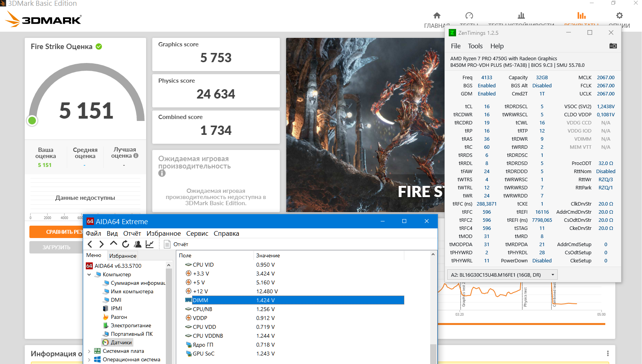Open the Избранное menu in AIDA64 menu bar
The height and width of the screenshot is (364, 642).
click(x=163, y=233)
